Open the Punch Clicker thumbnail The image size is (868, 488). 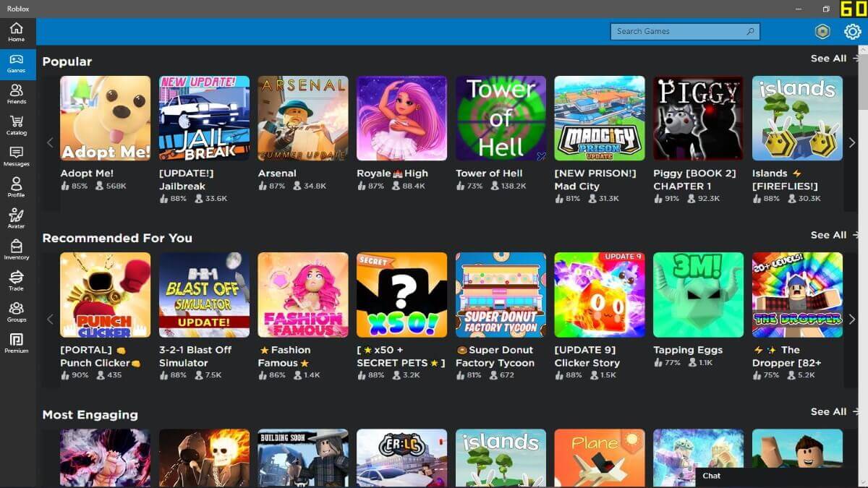click(x=106, y=295)
